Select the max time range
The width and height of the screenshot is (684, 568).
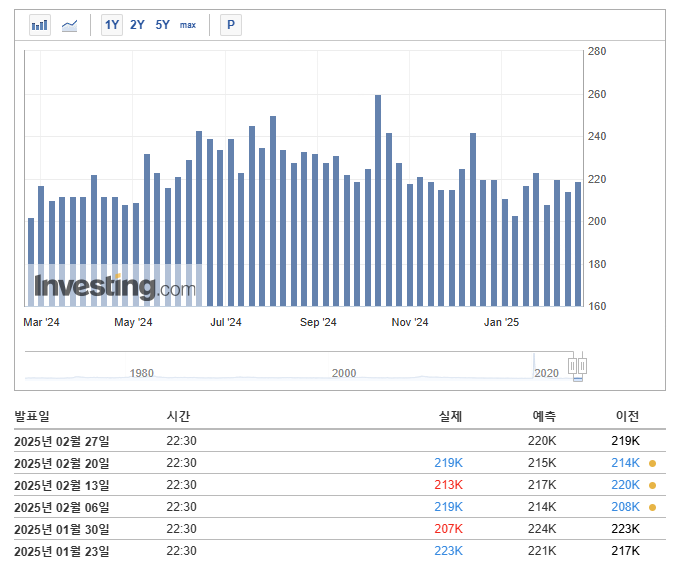188,25
